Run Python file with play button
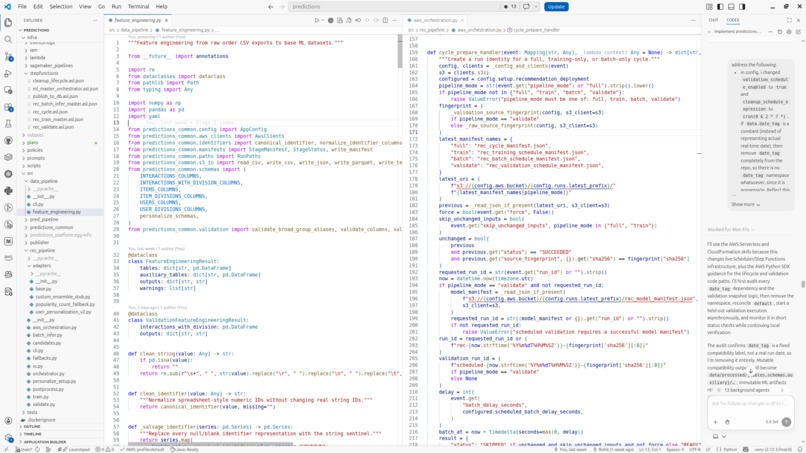 click(317, 21)
